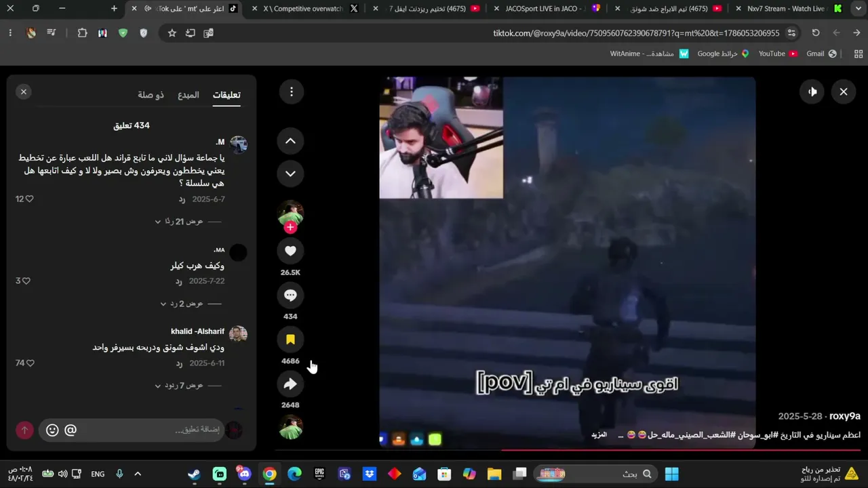Like khalid -Alsharif's comment
Viewport: 868px width, 488px height.
[x=30, y=363]
